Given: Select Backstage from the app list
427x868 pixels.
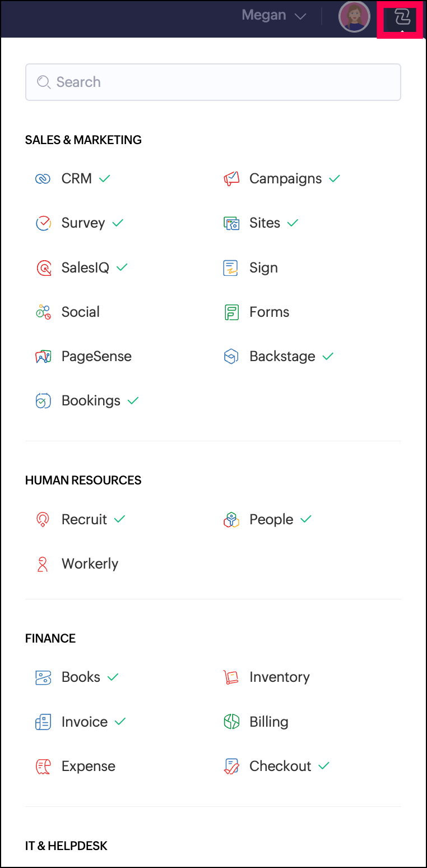Looking at the screenshot, I should pos(282,357).
